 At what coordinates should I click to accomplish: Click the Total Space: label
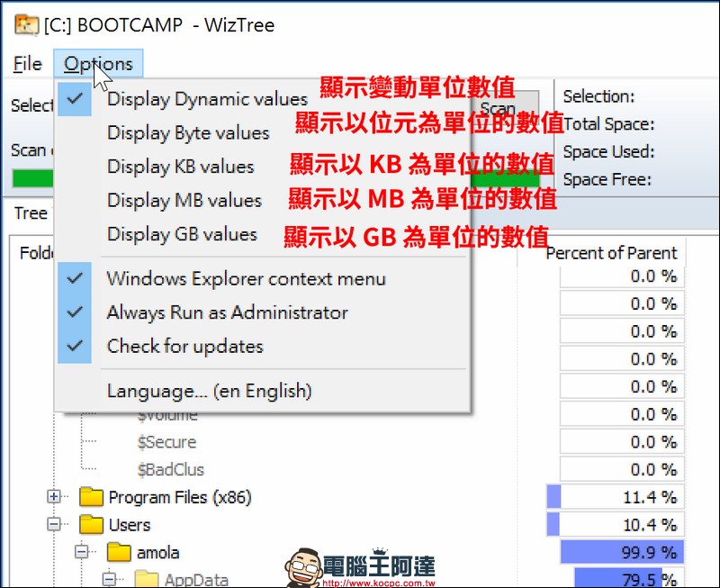tap(608, 124)
